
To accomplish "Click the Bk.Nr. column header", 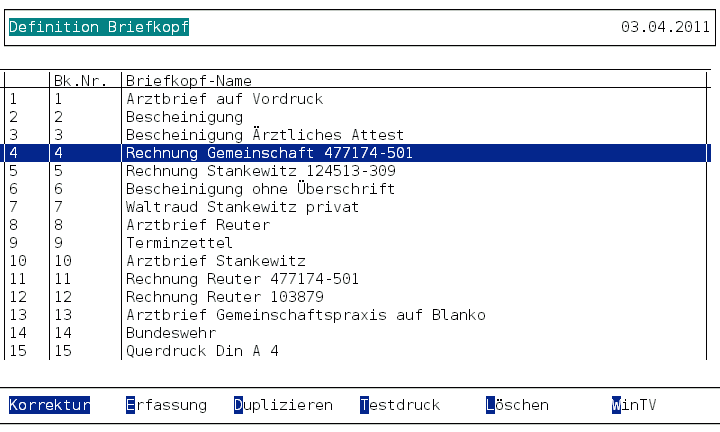I will pyautogui.click(x=80, y=81).
